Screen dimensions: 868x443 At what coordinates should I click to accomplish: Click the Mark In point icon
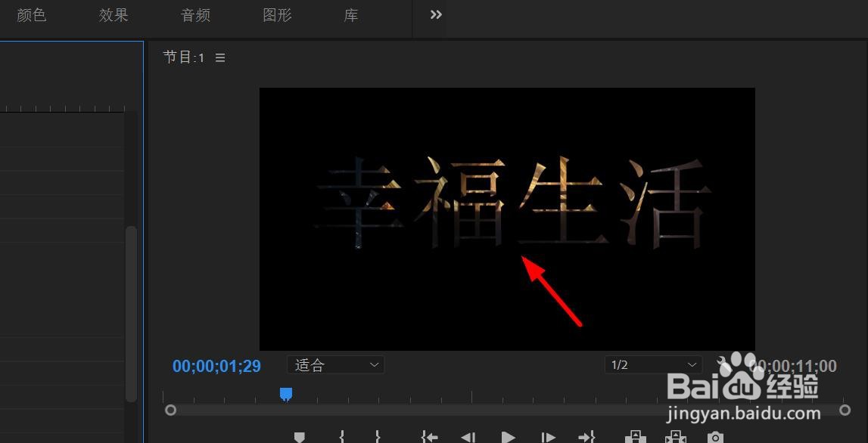tap(341, 436)
